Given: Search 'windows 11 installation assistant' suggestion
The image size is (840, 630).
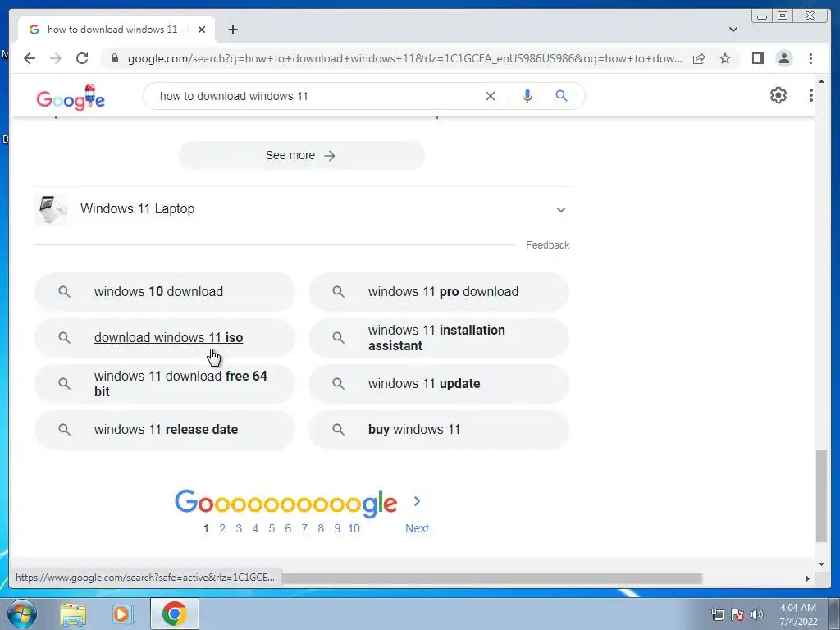Looking at the screenshot, I should click(x=439, y=338).
